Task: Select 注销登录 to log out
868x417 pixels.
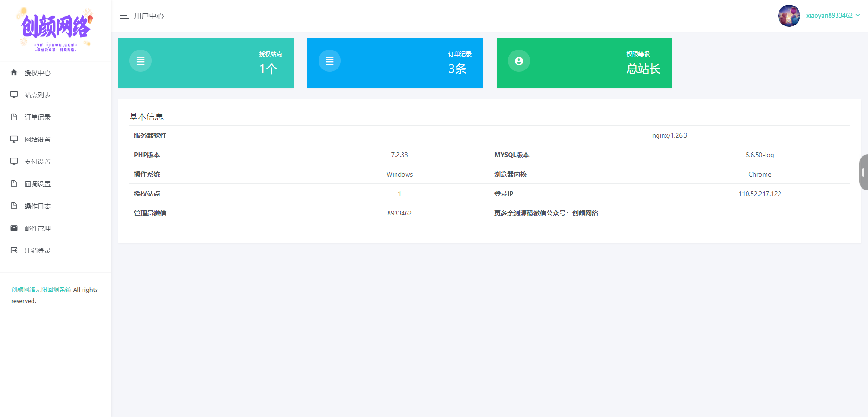Action: click(x=56, y=250)
